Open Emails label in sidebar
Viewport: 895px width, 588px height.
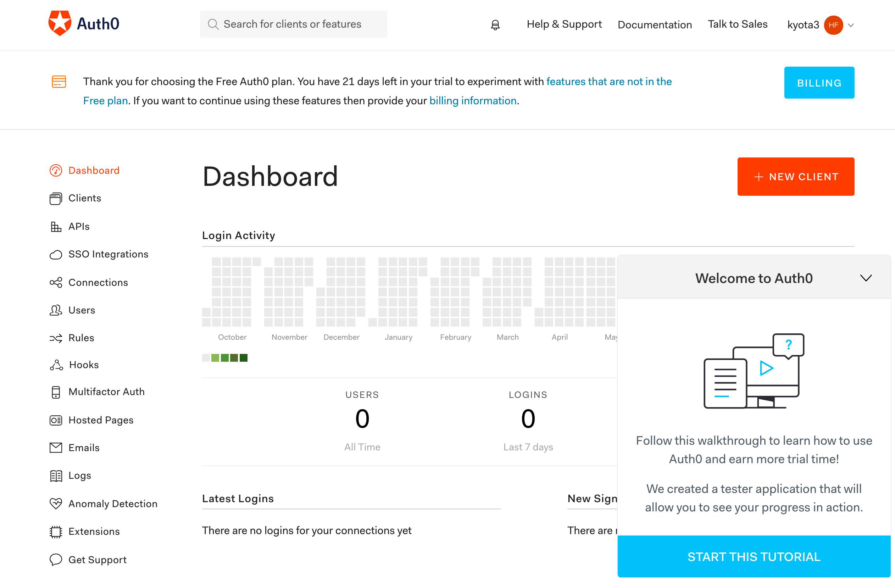coord(84,448)
